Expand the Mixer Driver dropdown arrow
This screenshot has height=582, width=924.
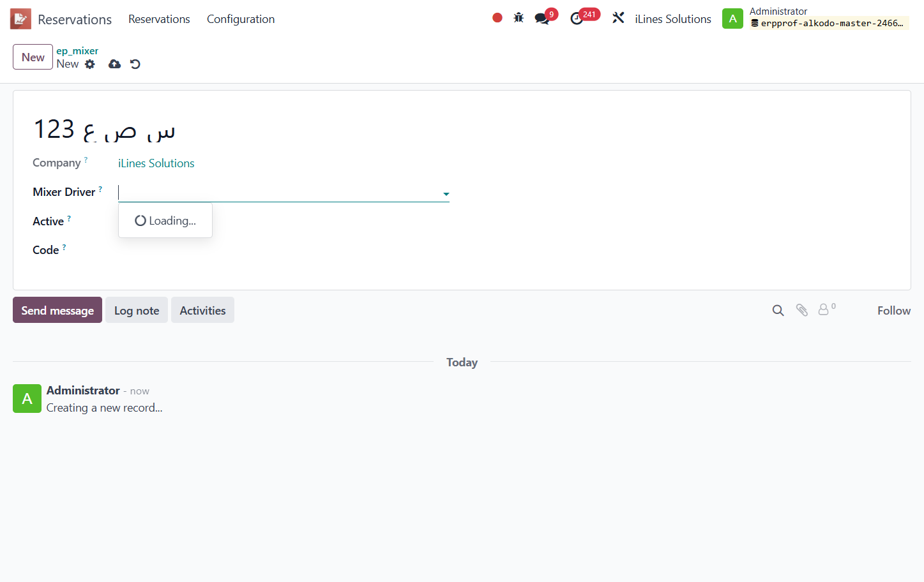(446, 194)
